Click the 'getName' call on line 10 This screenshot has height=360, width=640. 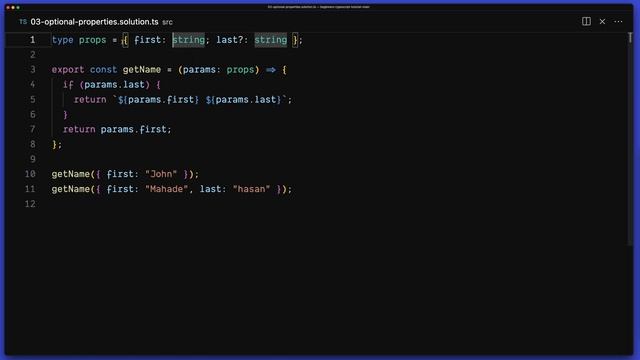tap(71, 174)
